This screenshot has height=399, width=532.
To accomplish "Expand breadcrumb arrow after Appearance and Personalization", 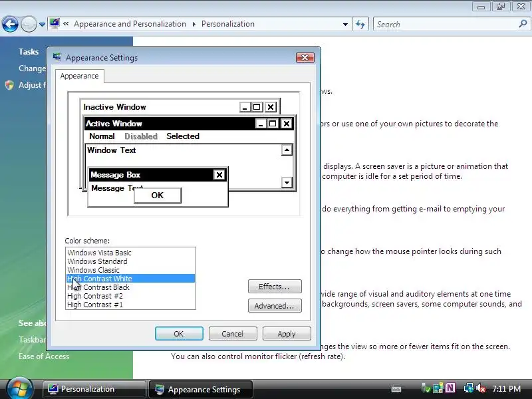I will click(194, 25).
